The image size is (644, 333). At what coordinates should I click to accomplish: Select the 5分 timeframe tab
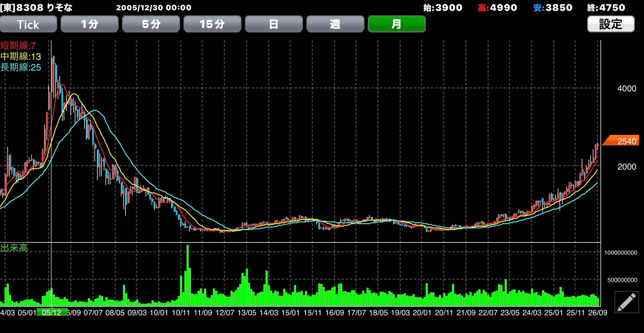[151, 24]
